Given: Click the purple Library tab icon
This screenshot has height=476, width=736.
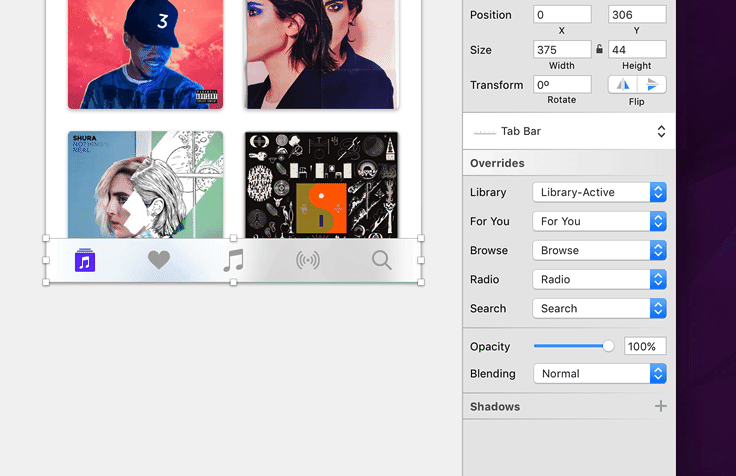Looking at the screenshot, I should [x=85, y=260].
